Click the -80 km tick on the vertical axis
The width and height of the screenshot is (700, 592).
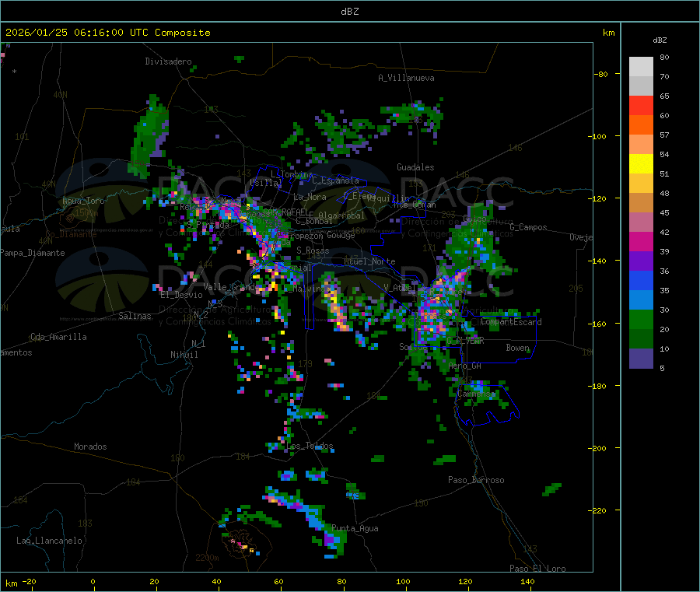tap(600, 74)
